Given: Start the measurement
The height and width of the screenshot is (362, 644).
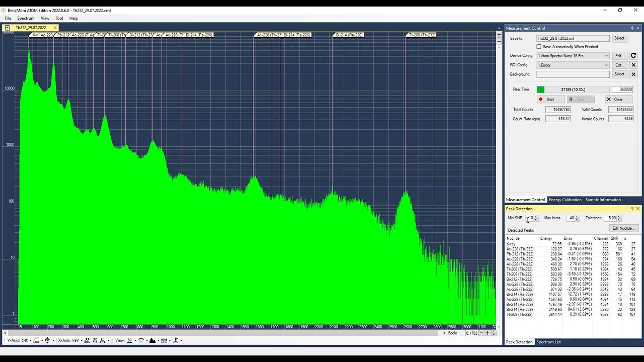Looking at the screenshot, I should [x=550, y=100].
